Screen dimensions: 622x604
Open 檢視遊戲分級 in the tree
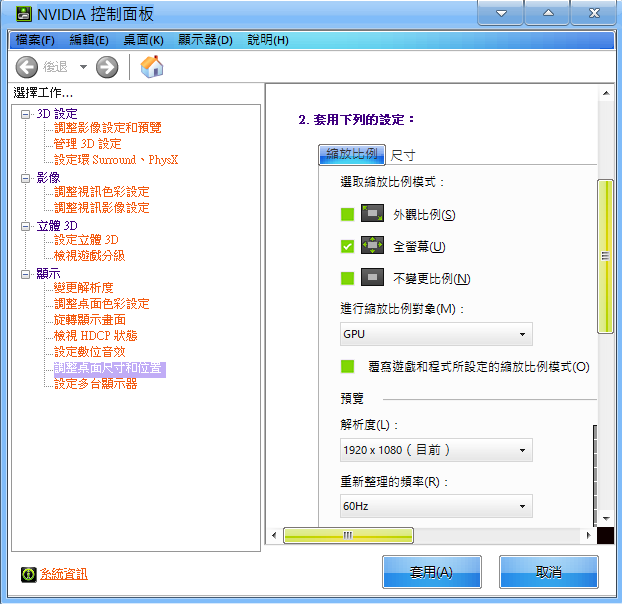pos(89,256)
